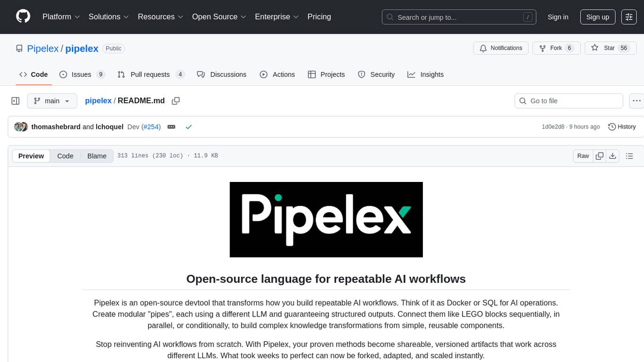The width and height of the screenshot is (644, 362).
Task: Open pull request #254 link
Action: [151, 127]
